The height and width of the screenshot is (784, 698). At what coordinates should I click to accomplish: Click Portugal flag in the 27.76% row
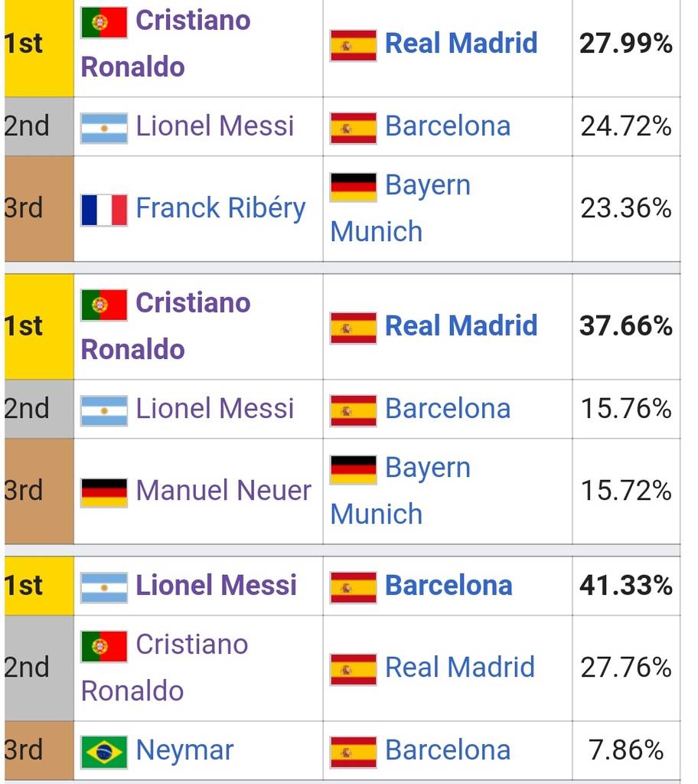click(104, 646)
